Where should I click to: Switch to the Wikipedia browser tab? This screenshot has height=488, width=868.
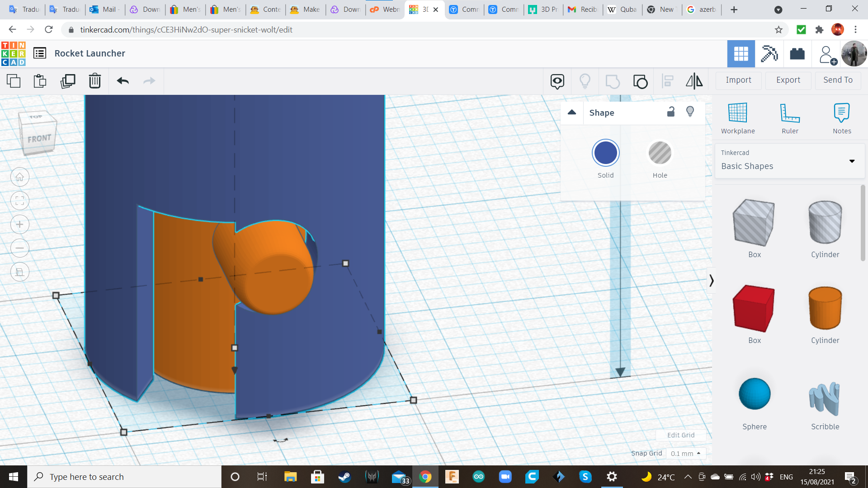point(623,9)
